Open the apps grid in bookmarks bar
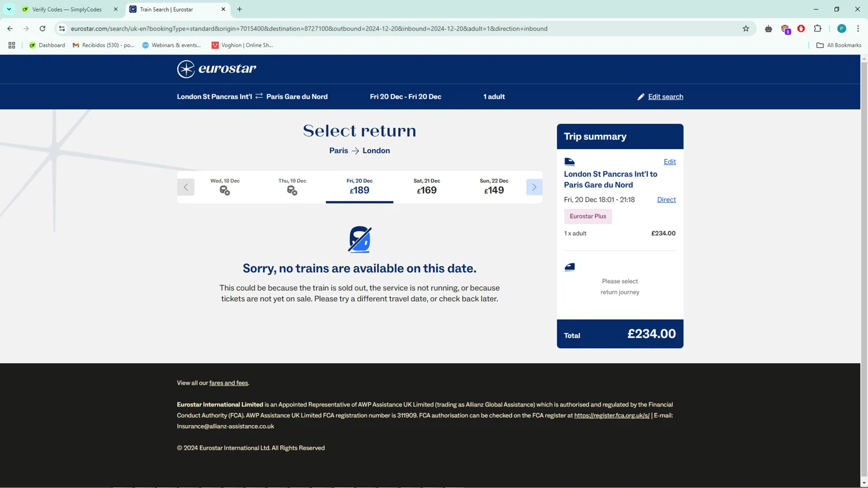Image resolution: width=868 pixels, height=488 pixels. pyautogui.click(x=12, y=45)
